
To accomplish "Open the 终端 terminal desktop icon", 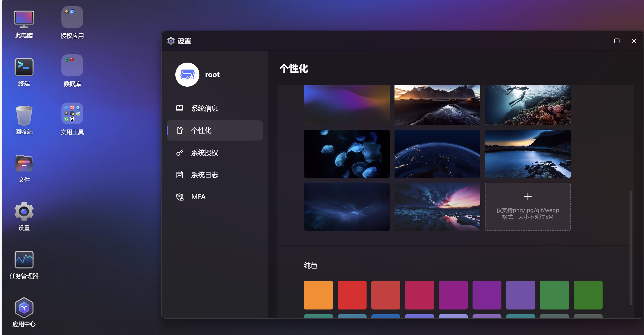I will [x=24, y=67].
